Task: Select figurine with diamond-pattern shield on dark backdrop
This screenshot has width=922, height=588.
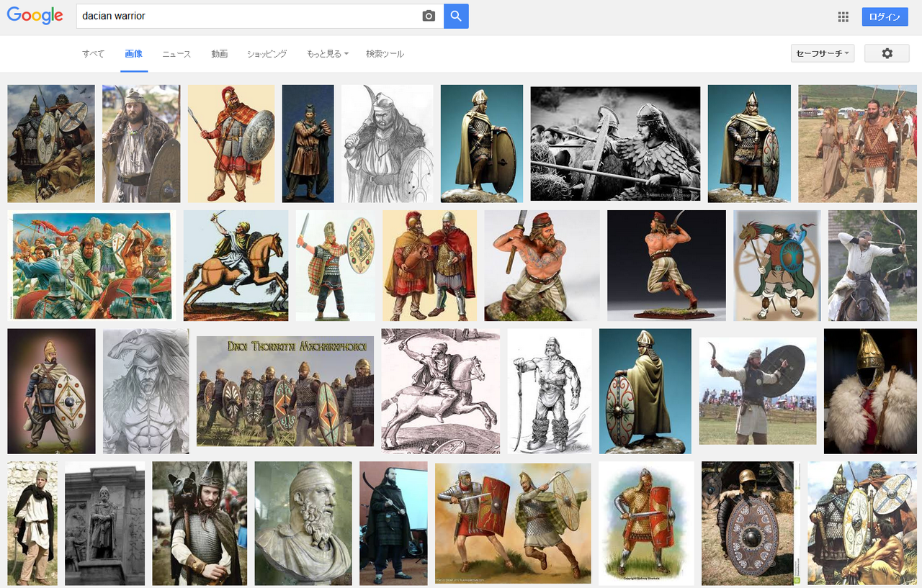Action: [51, 392]
